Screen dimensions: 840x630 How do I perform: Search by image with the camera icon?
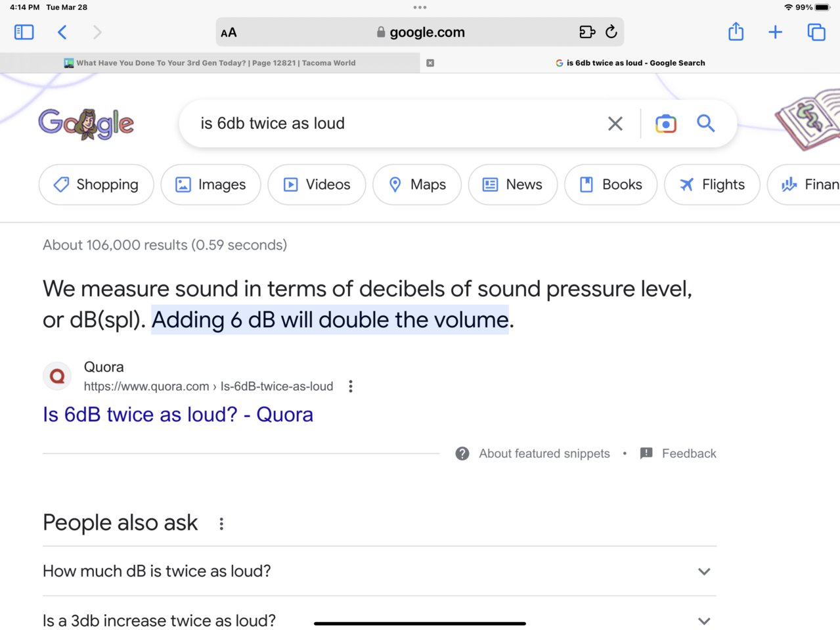click(x=665, y=124)
